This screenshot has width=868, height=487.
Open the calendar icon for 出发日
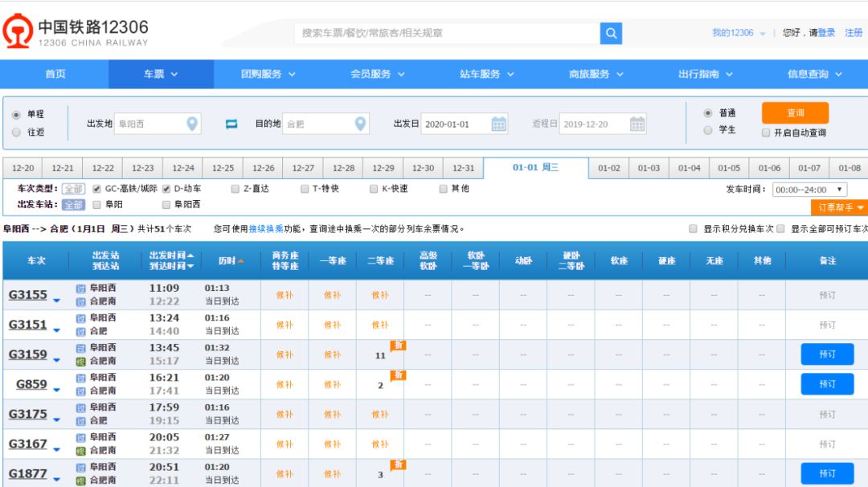tap(500, 125)
